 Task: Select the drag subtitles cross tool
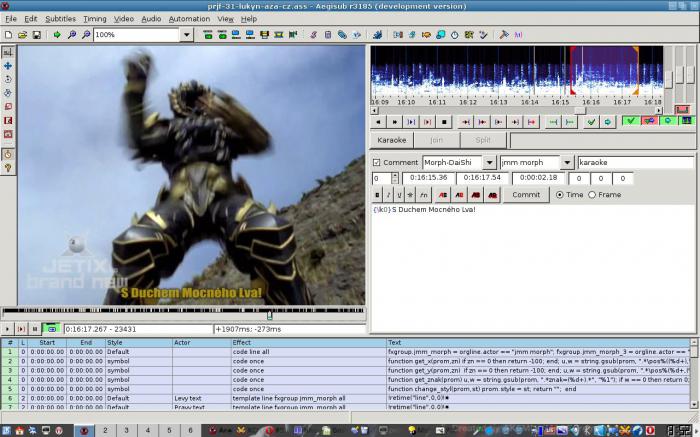pyautogui.click(x=8, y=66)
